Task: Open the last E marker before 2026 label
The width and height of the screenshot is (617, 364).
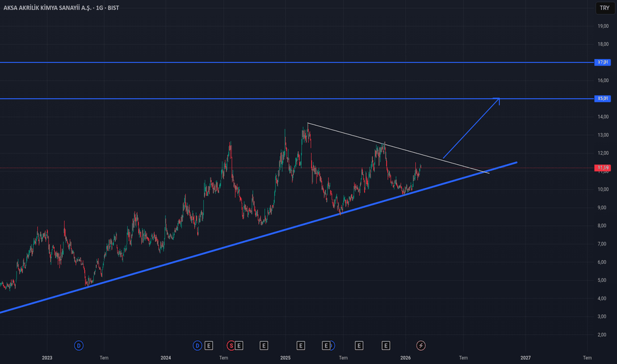Action: click(385, 345)
